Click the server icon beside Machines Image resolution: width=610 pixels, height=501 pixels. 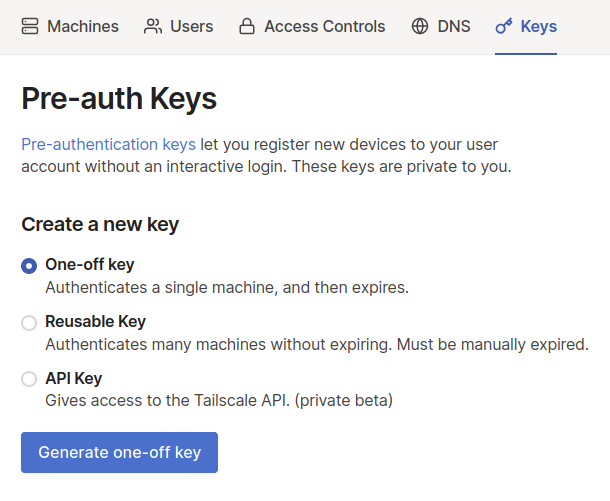30,27
